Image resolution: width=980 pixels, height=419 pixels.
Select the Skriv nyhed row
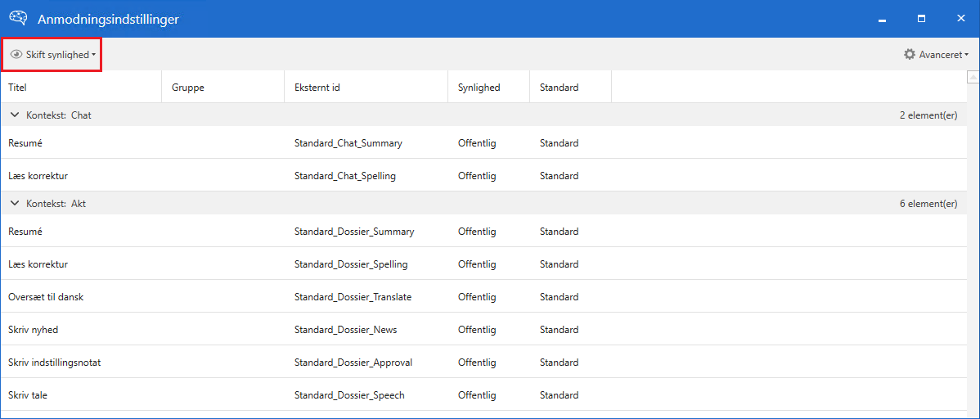[x=34, y=330]
